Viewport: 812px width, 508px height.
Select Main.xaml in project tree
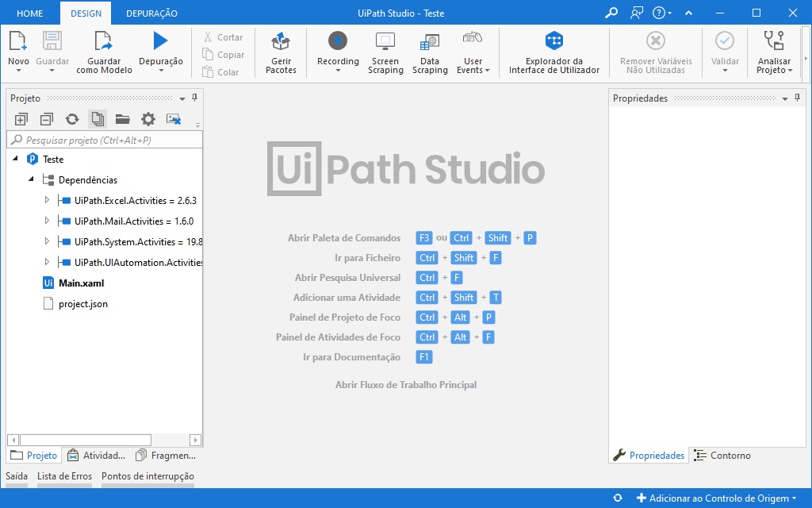point(82,283)
